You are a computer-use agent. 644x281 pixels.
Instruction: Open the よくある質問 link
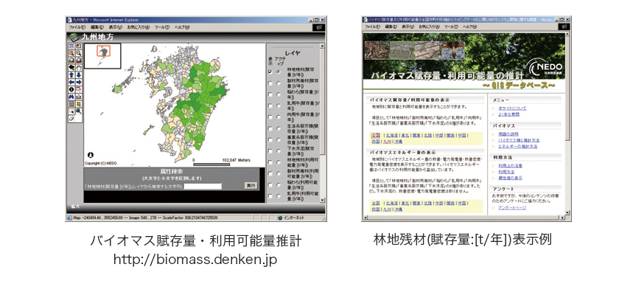pyautogui.click(x=509, y=114)
